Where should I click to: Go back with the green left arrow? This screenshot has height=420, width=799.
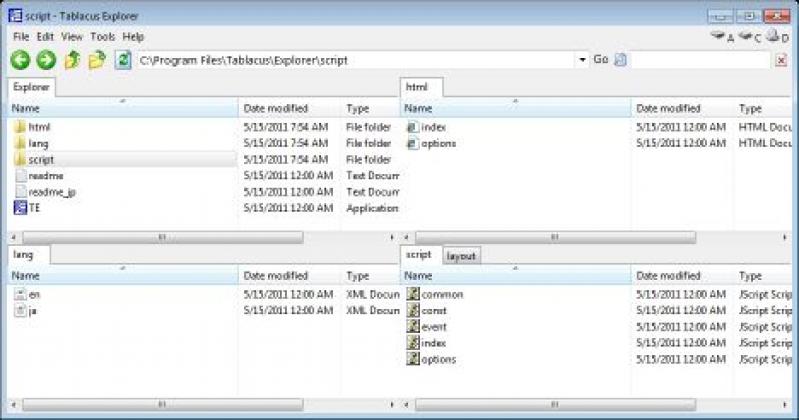[20, 60]
